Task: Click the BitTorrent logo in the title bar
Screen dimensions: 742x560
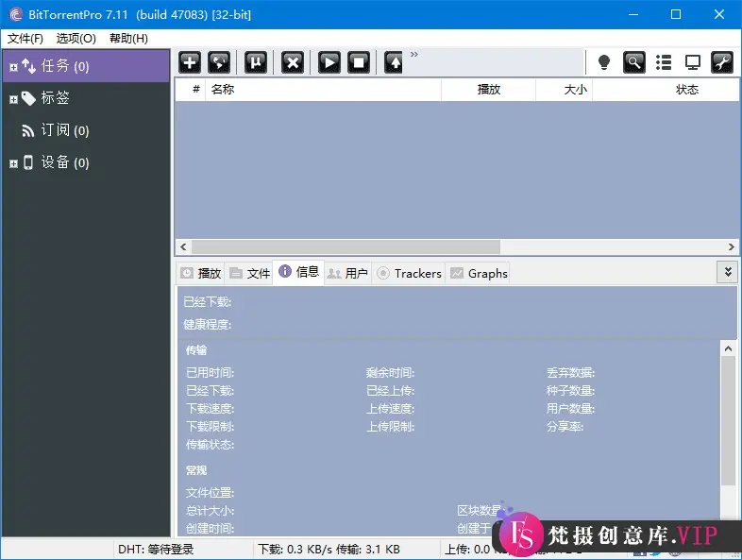Action: [x=16, y=15]
